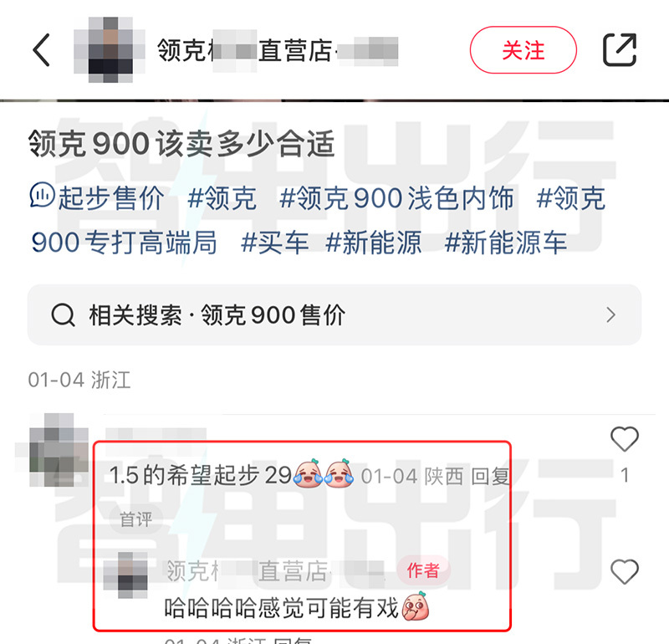Viewport: 669px width, 644px height.
Task: Open the 直营店 account name in header
Action: (278, 50)
